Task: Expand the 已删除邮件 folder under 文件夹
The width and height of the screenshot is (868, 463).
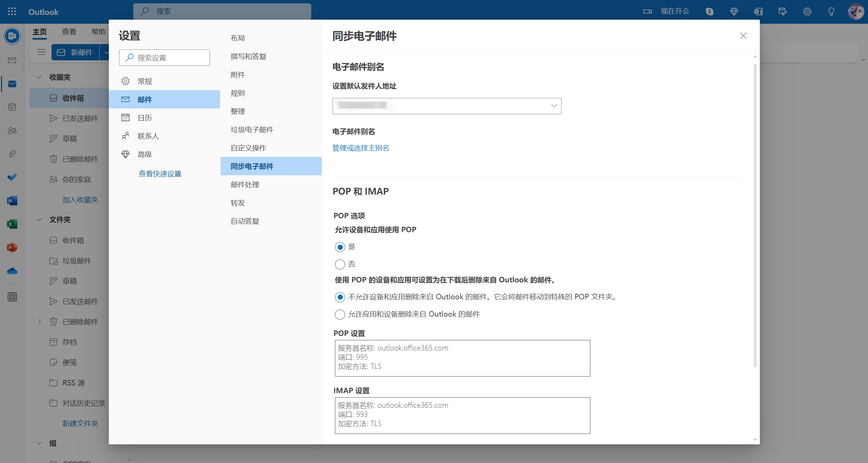Action: pyautogui.click(x=39, y=322)
